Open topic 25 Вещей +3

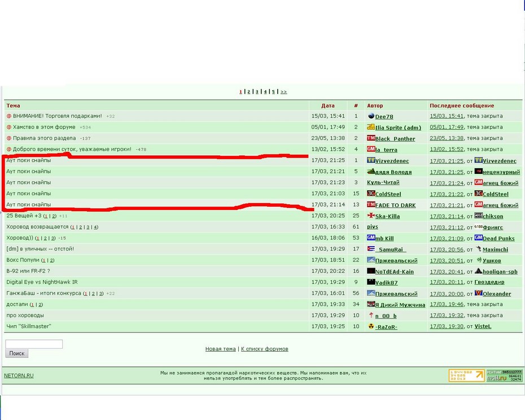(x=24, y=215)
